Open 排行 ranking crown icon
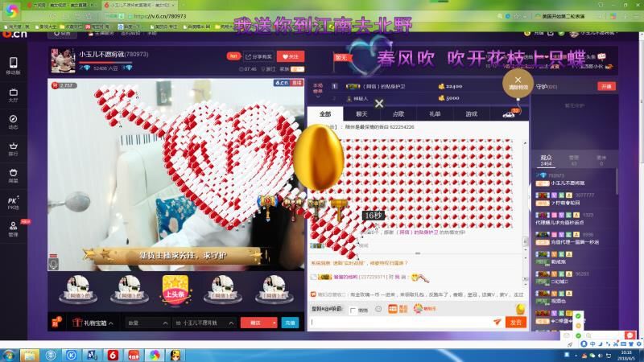The height and width of the screenshot is (362, 644). (13, 147)
